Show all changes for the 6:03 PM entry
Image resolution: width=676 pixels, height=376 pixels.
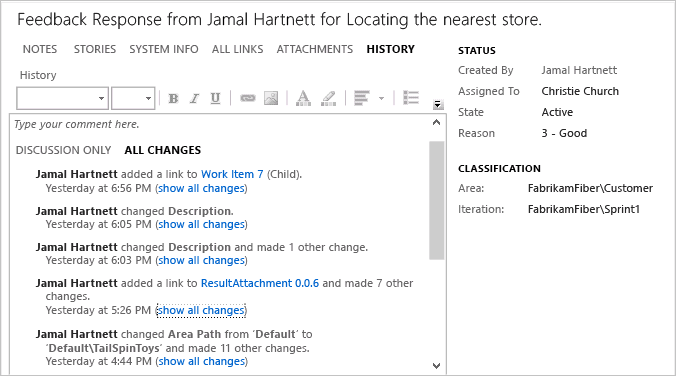point(201,260)
